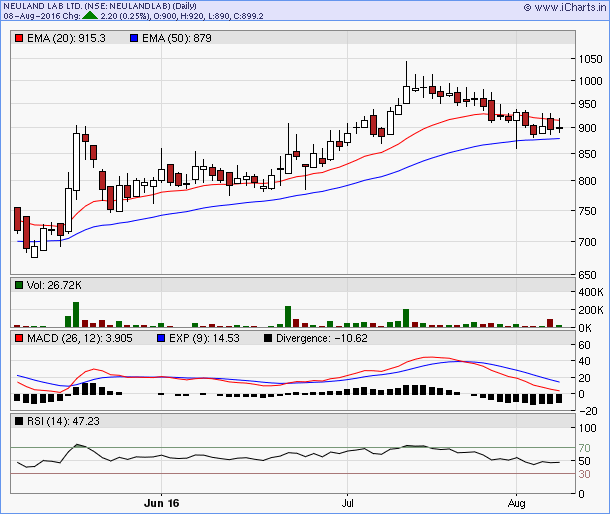Click the 100 RSI axis label
Image resolution: width=610 pixels, height=514 pixels.
587,428
